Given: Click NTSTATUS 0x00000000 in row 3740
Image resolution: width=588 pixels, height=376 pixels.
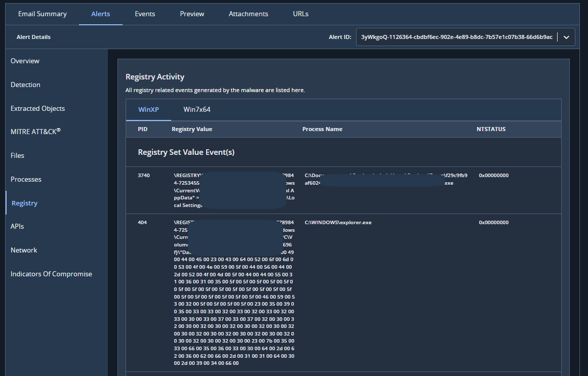Looking at the screenshot, I should click(493, 176).
